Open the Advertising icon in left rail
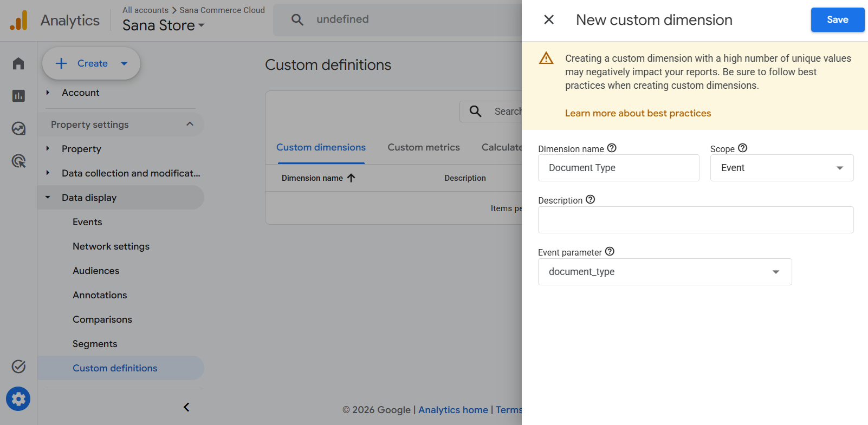The height and width of the screenshot is (425, 868). click(x=18, y=161)
